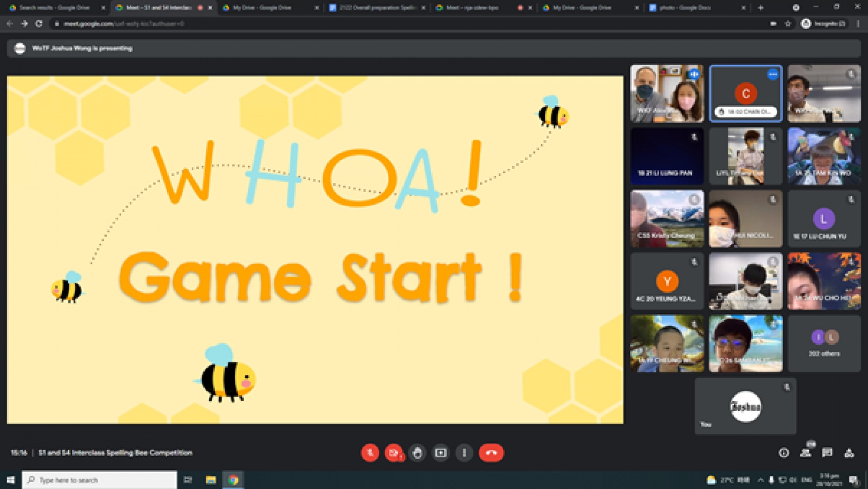The height and width of the screenshot is (489, 868).
Task: Open the three-dot more options menu
Action: point(464,453)
